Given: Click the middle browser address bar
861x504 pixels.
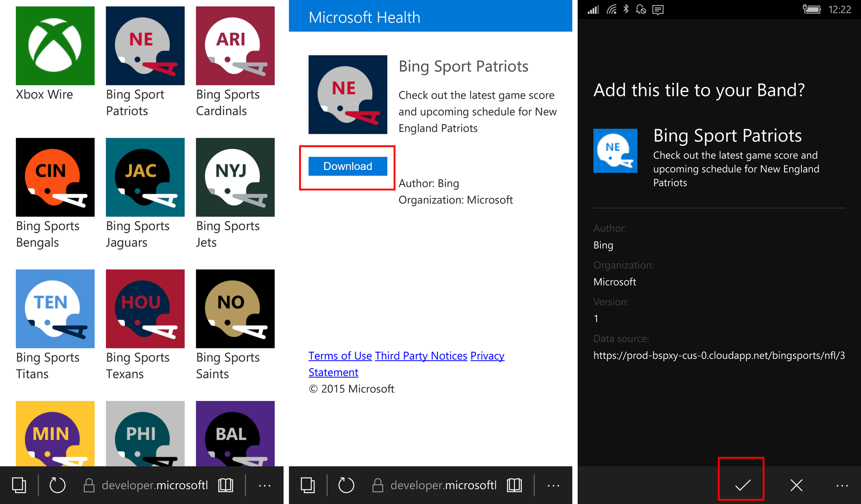Looking at the screenshot, I should pyautogui.click(x=435, y=486).
